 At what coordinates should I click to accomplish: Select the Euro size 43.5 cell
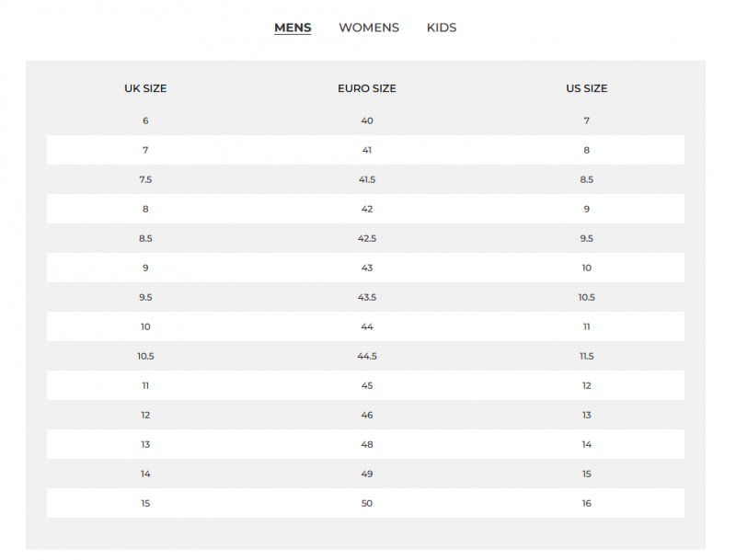tap(367, 297)
